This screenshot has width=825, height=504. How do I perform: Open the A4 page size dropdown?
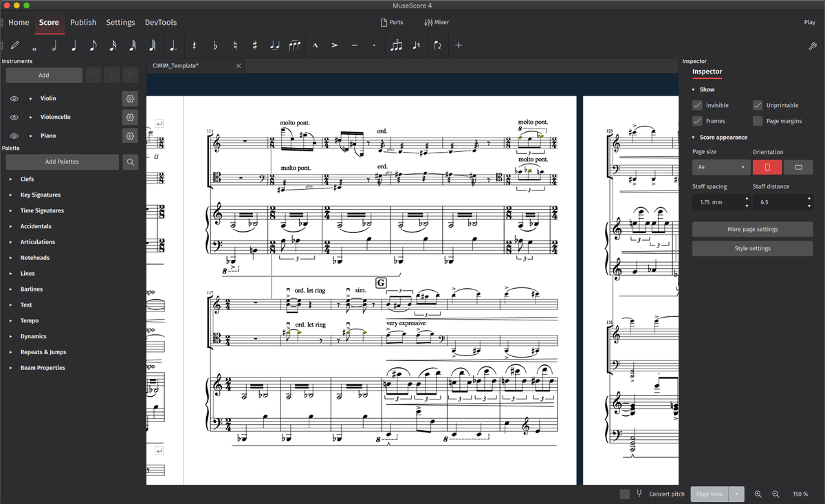coord(721,167)
